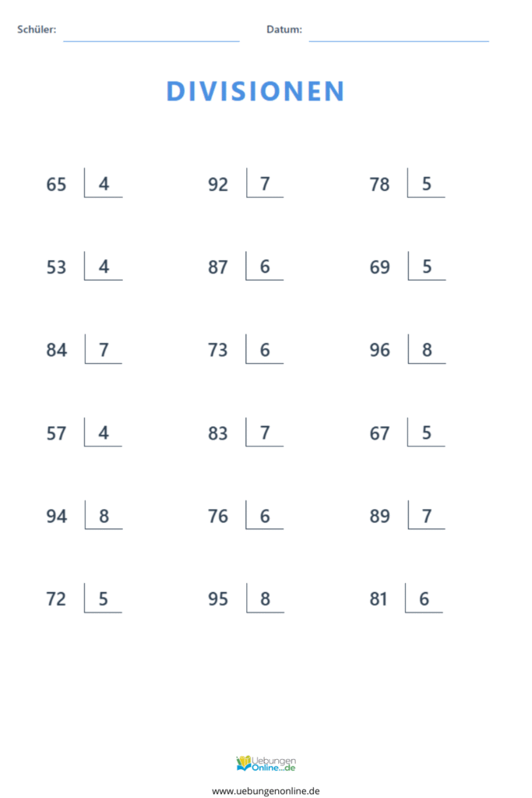
Task: Click the 65 divided by 4 problem
Action: pyautogui.click(x=83, y=185)
